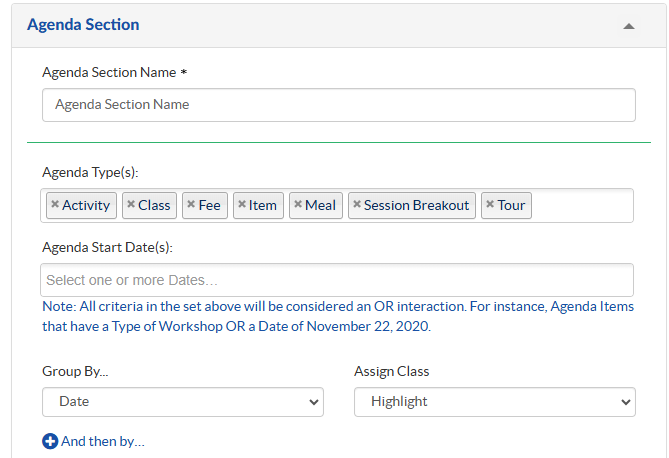The image size is (669, 458).
Task: Remove the Activity tag
Action: pyautogui.click(x=54, y=205)
